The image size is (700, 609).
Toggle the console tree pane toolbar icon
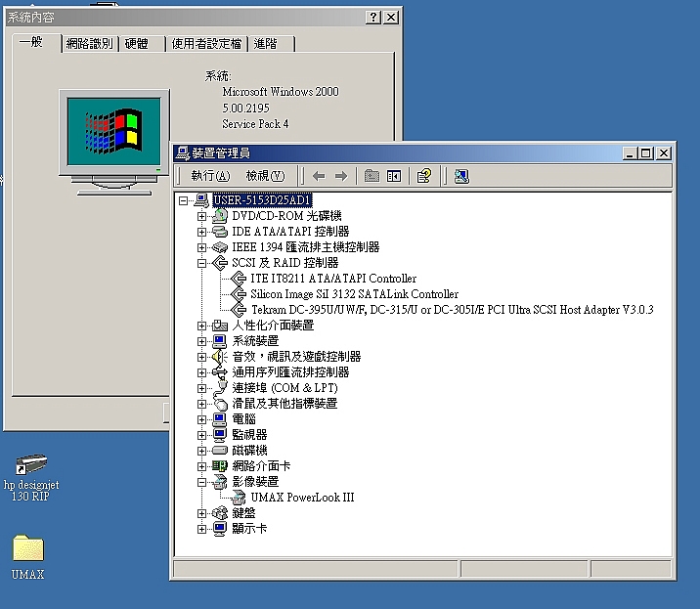(394, 176)
